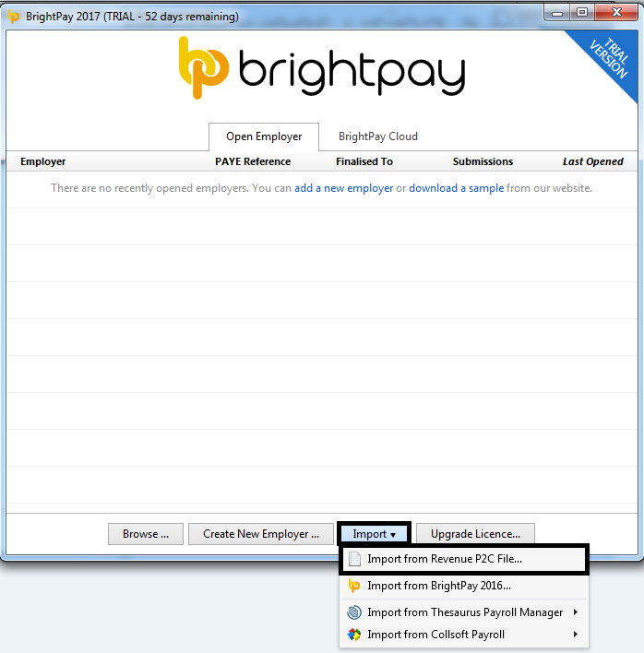Expand the Thesaurus Payroll Manager submenu arrow
Image resolution: width=644 pixels, height=653 pixels.
pos(576,611)
